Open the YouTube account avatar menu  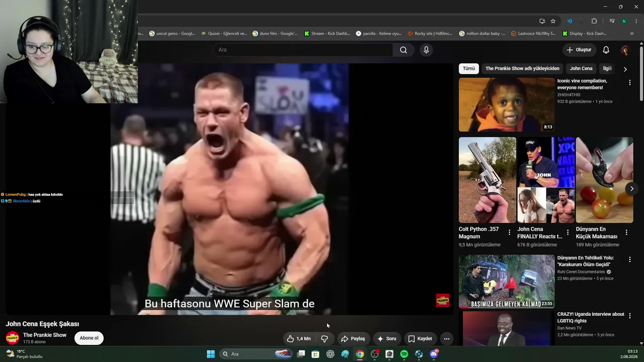click(625, 50)
